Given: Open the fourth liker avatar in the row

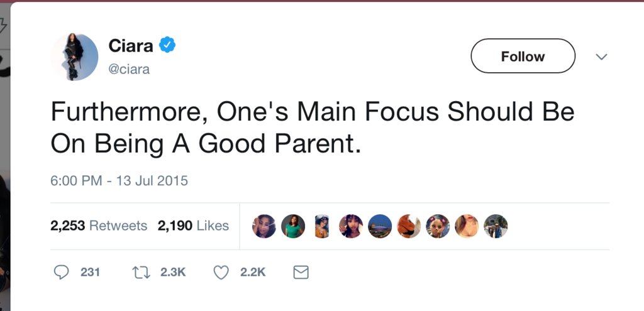Looking at the screenshot, I should [351, 226].
